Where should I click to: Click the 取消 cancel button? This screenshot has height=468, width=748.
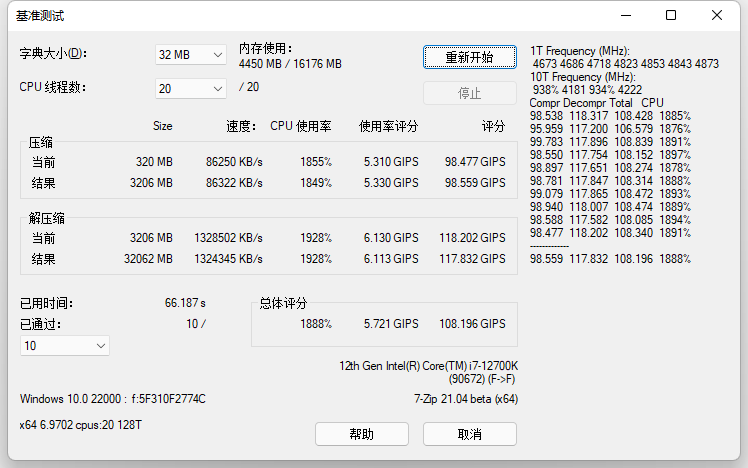pyautogui.click(x=469, y=434)
